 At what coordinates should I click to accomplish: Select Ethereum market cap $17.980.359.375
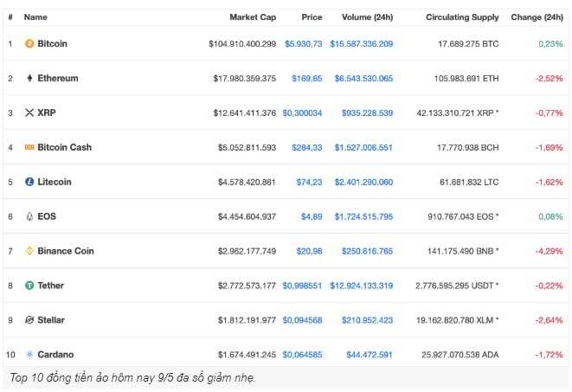click(244, 79)
